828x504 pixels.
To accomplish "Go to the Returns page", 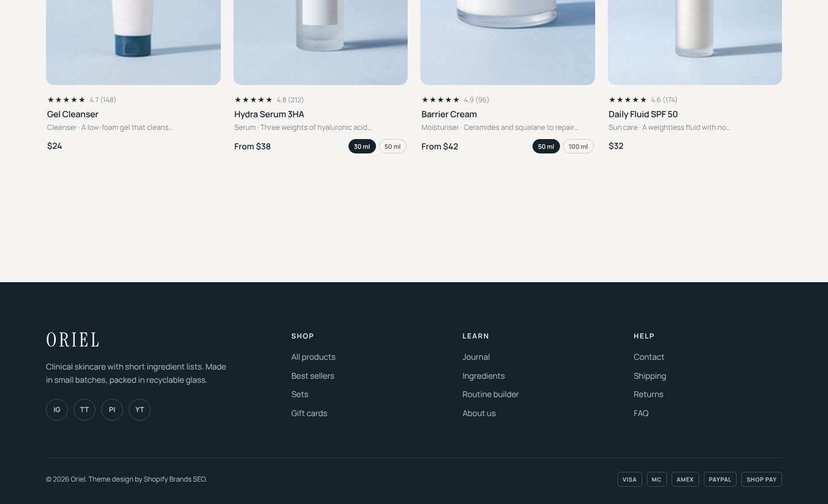I will click(649, 394).
